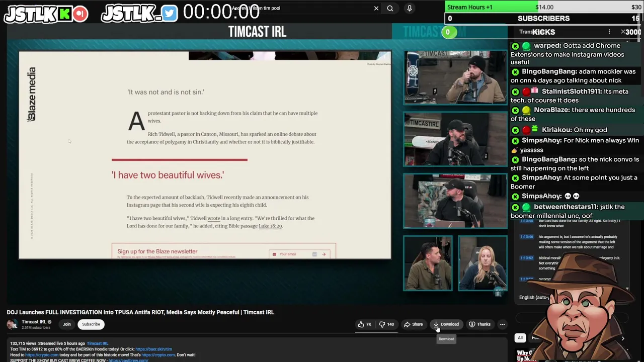Click the Kick logo icon in overlay
This screenshot has width=644, height=362.
[65, 14]
